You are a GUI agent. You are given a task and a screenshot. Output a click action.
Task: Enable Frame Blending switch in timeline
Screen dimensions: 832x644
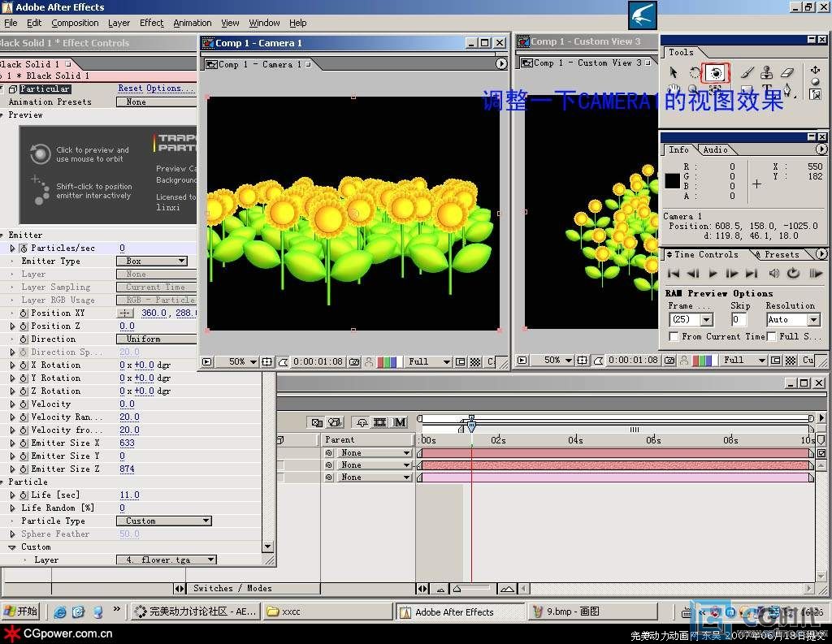380,422
